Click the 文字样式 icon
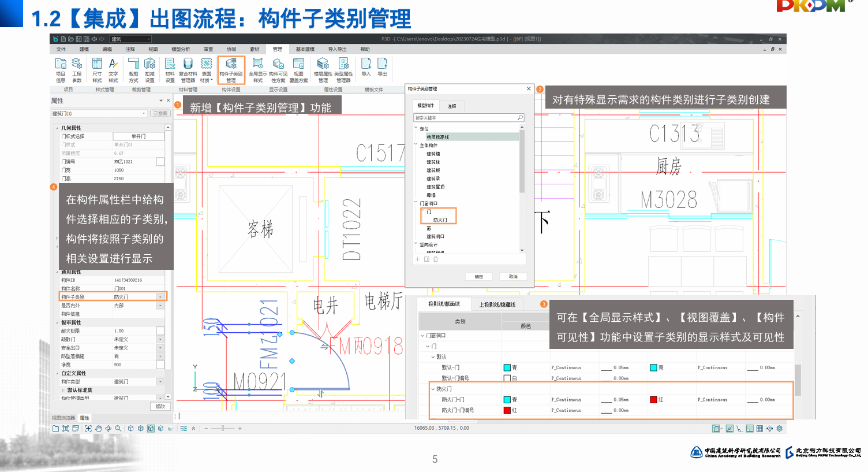Image resolution: width=868 pixels, height=472 pixels. click(x=113, y=70)
